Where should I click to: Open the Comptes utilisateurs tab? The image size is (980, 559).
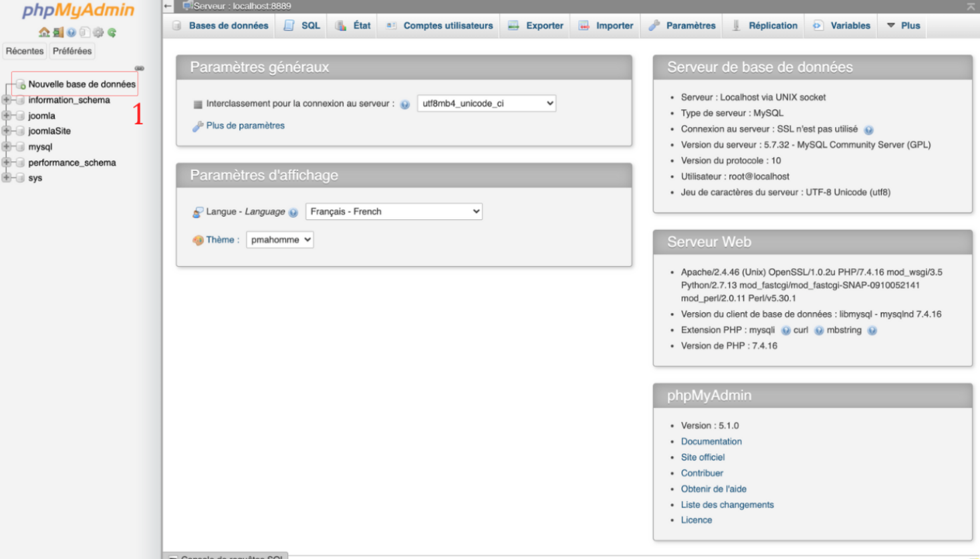coord(439,25)
